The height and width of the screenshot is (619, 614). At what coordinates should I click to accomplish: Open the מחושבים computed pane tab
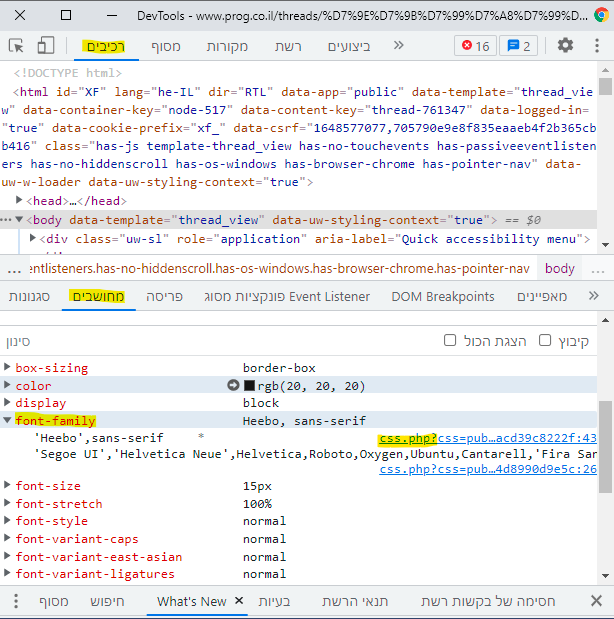(98, 296)
